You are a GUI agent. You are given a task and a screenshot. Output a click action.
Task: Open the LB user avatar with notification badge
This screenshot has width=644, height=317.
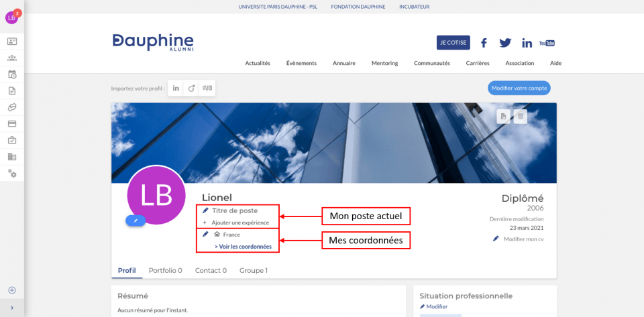(x=12, y=17)
